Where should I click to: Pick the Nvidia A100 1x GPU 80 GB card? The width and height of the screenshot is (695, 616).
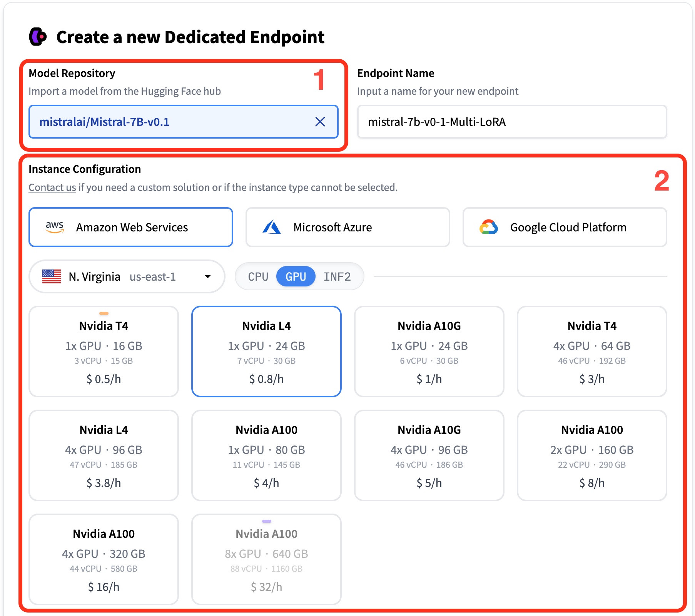(x=266, y=455)
